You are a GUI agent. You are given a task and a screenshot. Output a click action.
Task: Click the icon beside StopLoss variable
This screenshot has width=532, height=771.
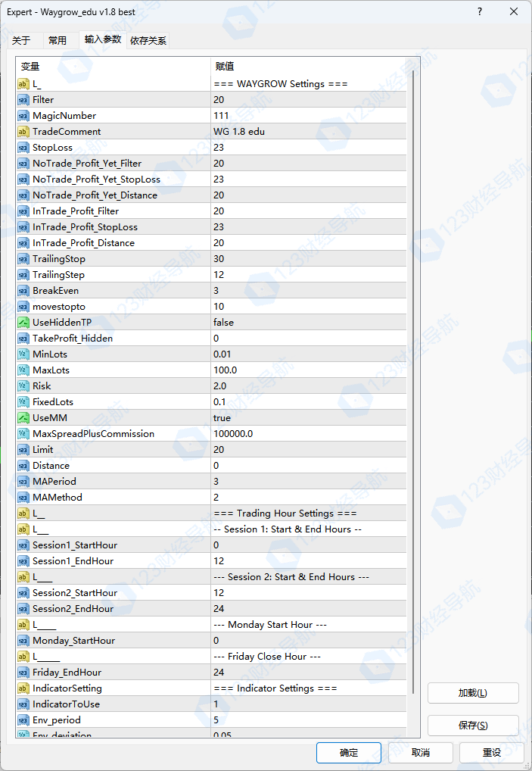(23, 148)
